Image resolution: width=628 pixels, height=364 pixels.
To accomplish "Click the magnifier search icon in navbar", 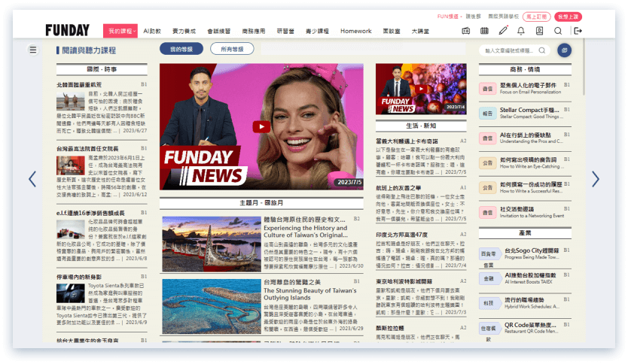I will (x=558, y=31).
